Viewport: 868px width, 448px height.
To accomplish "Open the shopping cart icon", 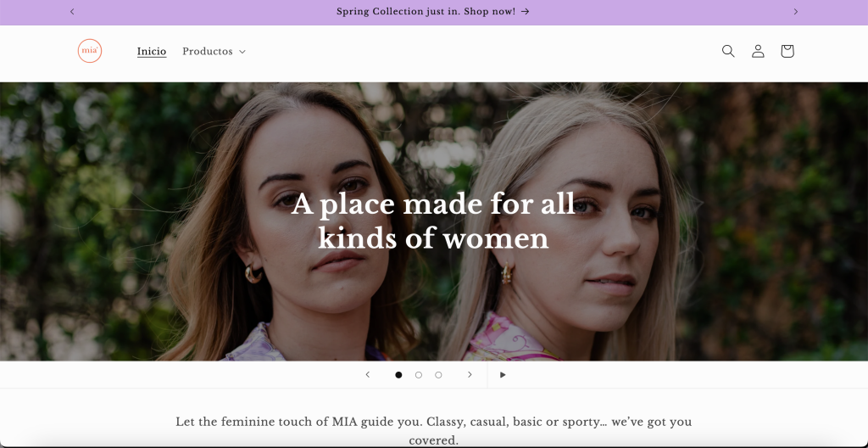I will point(787,51).
